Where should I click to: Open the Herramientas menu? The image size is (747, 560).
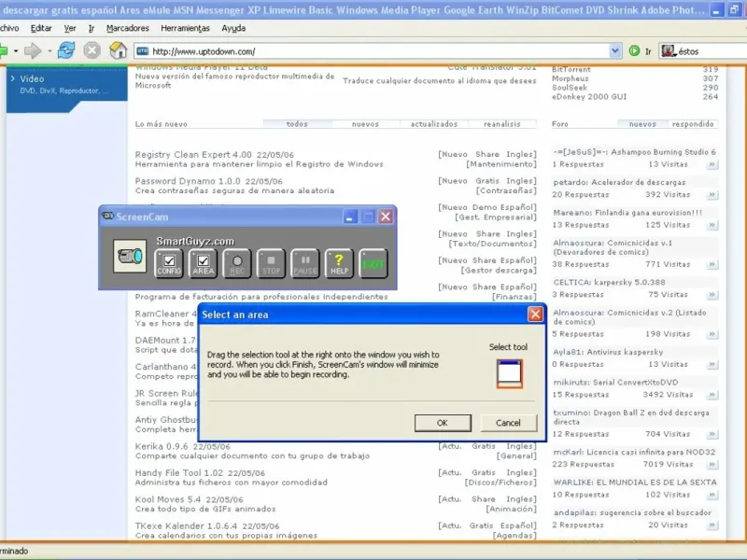coord(185,28)
